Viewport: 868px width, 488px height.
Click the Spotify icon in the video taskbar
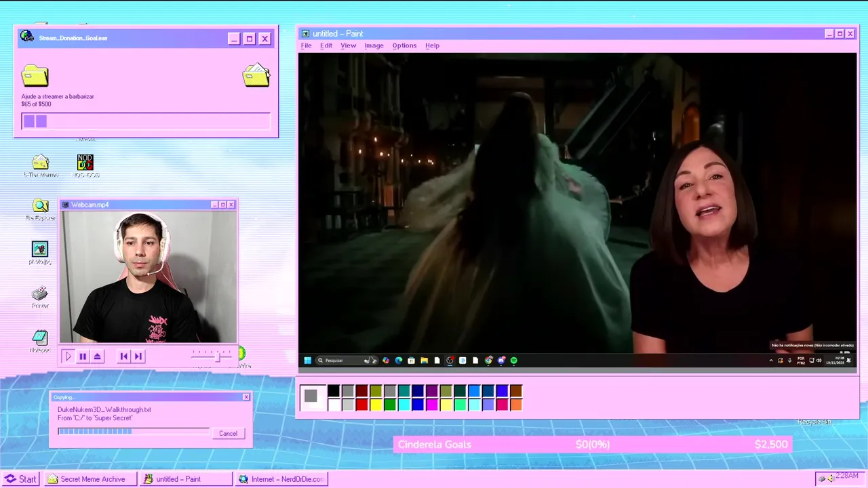coord(513,361)
